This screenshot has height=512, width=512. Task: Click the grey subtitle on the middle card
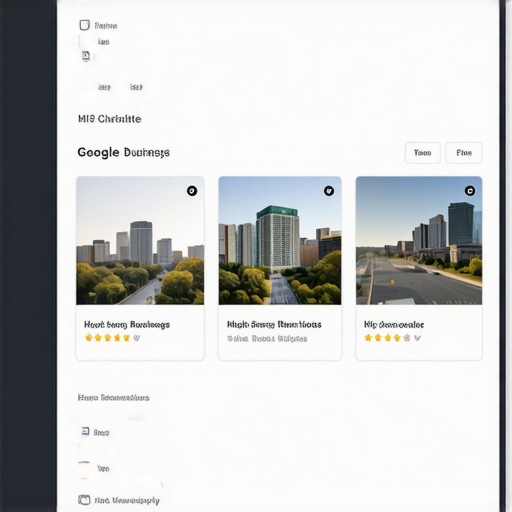click(x=267, y=339)
